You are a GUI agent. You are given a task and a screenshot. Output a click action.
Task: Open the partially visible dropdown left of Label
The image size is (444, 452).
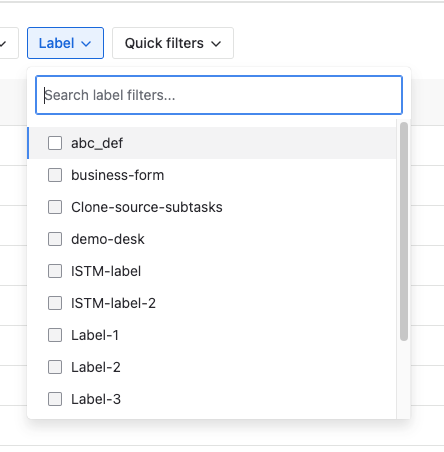pos(7,43)
